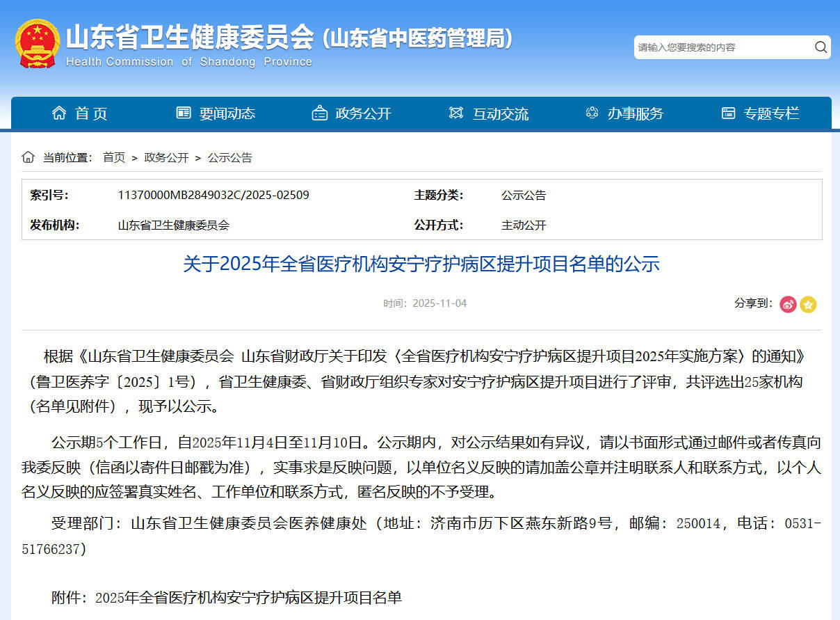This screenshot has width=840, height=620.
Task: Click the news icon beside 要闻动态
Action: tap(184, 113)
